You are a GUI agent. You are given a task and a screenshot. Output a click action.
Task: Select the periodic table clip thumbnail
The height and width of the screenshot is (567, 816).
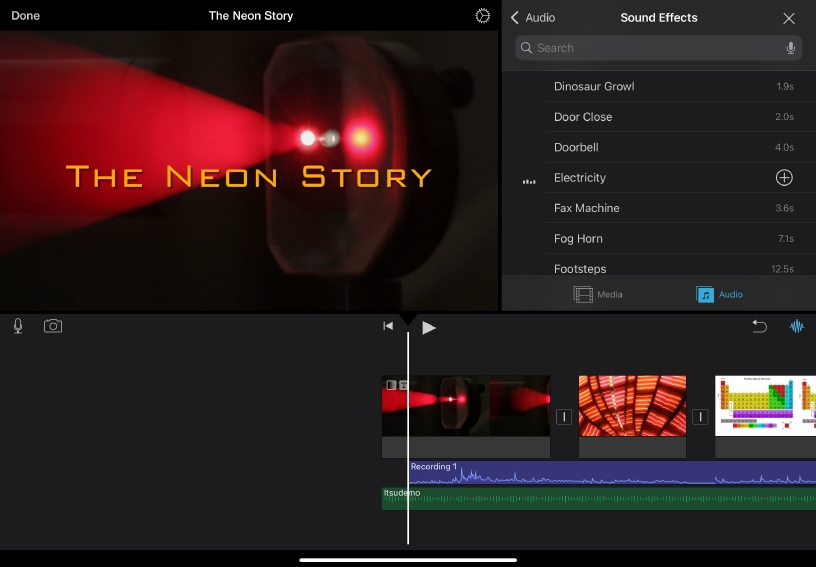pyautogui.click(x=765, y=406)
